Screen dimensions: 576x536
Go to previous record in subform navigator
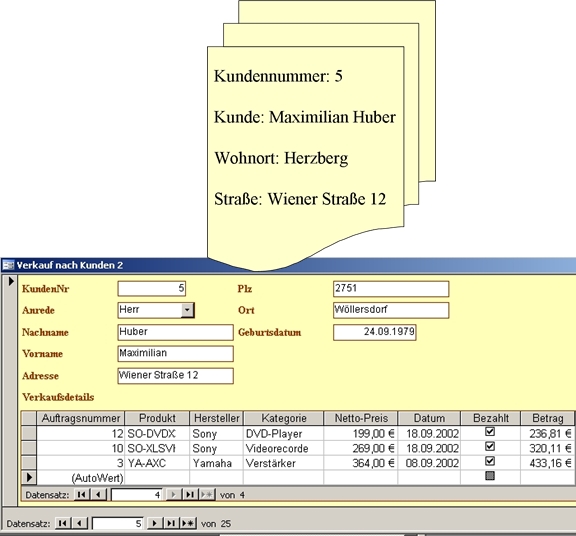click(98, 494)
